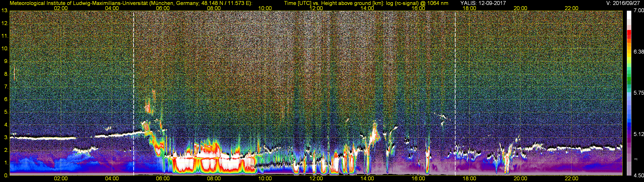The image size is (644, 182).
Task: Click the 02:00 label on the top time axis
Action: click(x=61, y=8)
